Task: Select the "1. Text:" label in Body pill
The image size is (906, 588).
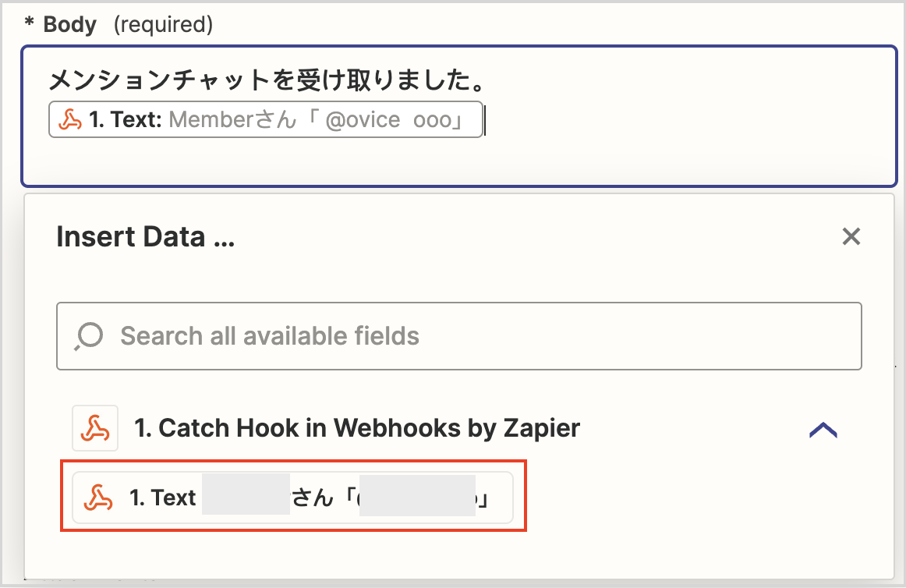Action: [x=125, y=120]
